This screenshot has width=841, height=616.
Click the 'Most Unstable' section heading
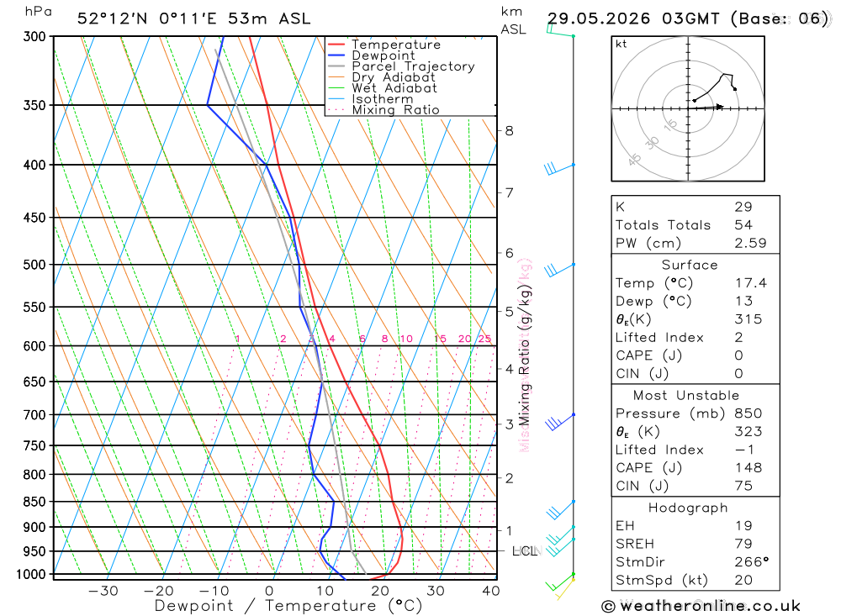click(x=686, y=396)
